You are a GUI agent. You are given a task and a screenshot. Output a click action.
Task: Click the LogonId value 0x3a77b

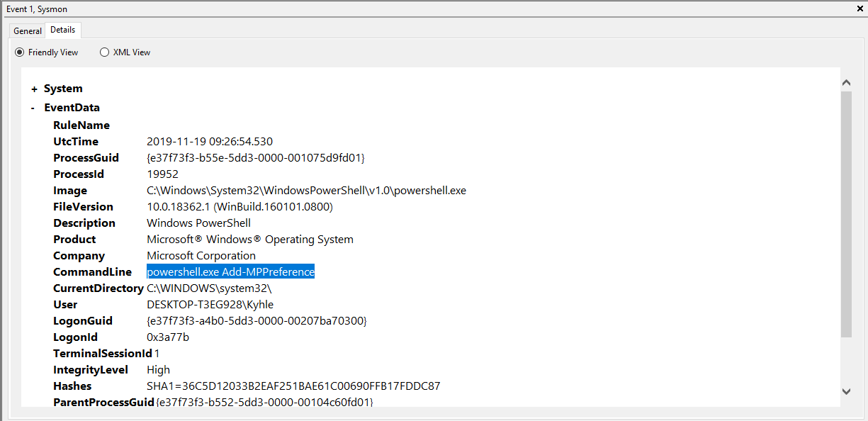coord(168,337)
